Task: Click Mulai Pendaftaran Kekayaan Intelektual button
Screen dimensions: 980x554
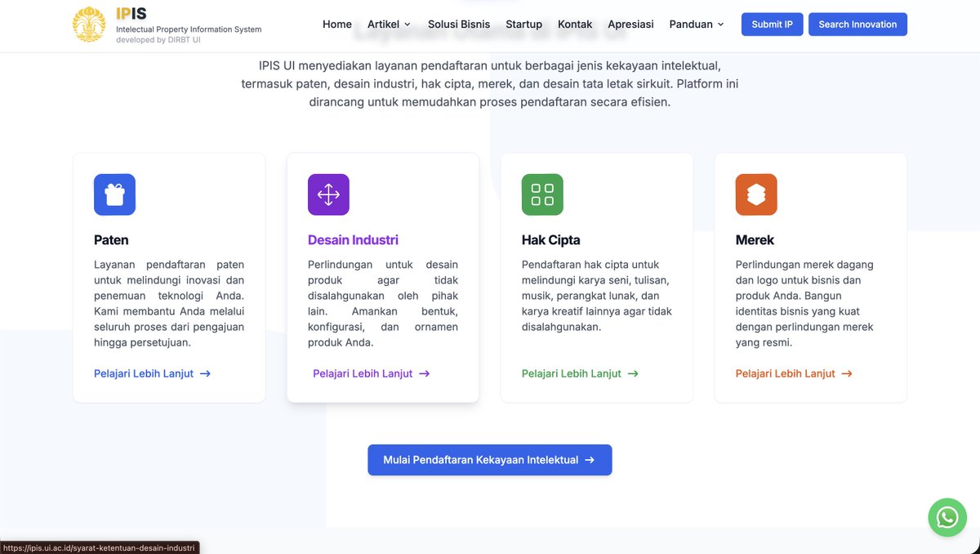Action: [490, 460]
